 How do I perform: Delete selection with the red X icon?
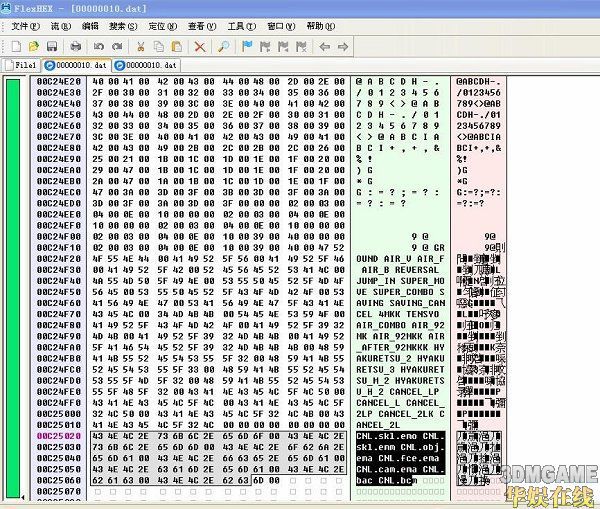200,47
